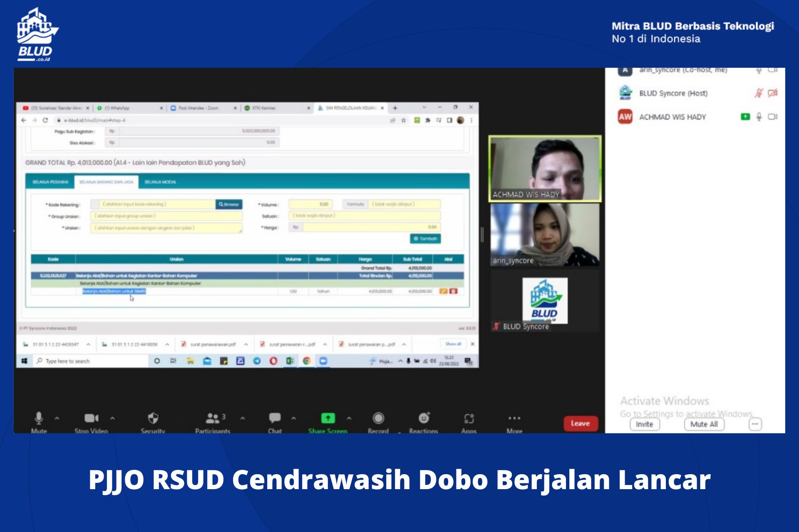
Task: Switch to the BELANJA PEGAWAI tab
Action: click(x=50, y=182)
